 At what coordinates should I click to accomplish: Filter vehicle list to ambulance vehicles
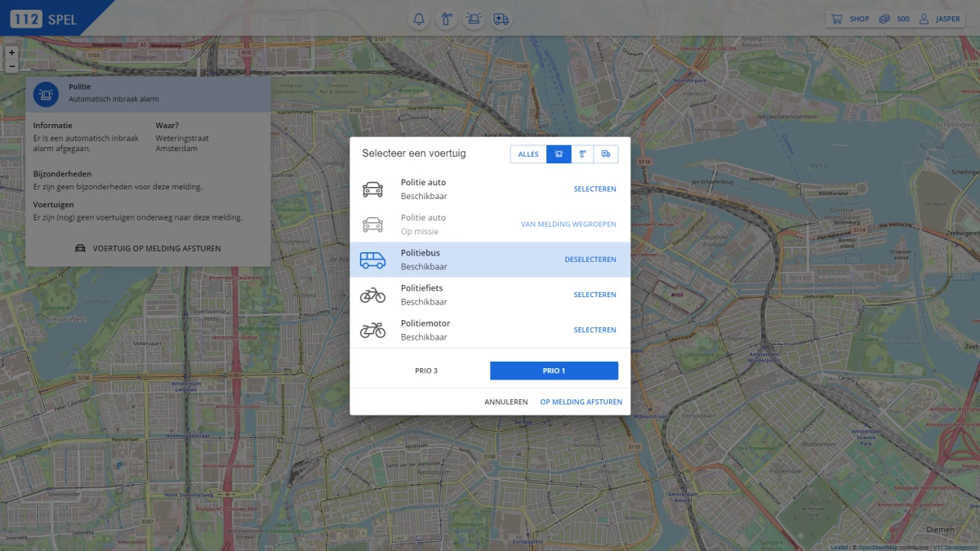(606, 154)
